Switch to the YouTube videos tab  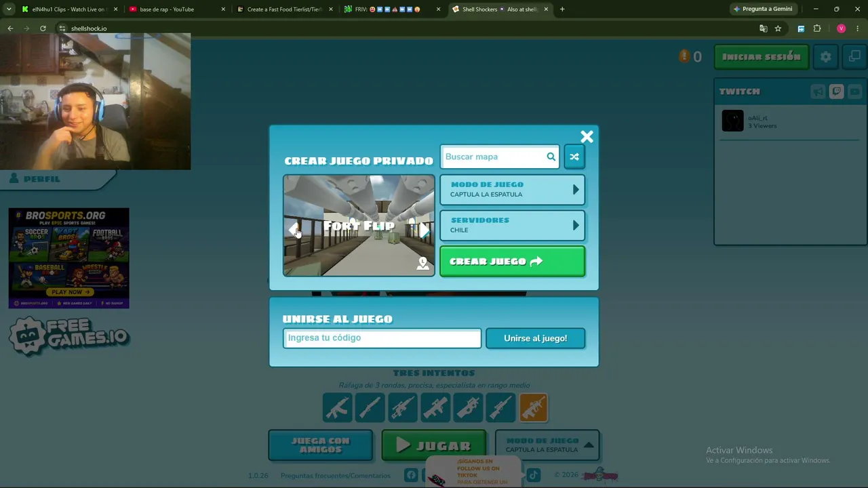coord(854,91)
